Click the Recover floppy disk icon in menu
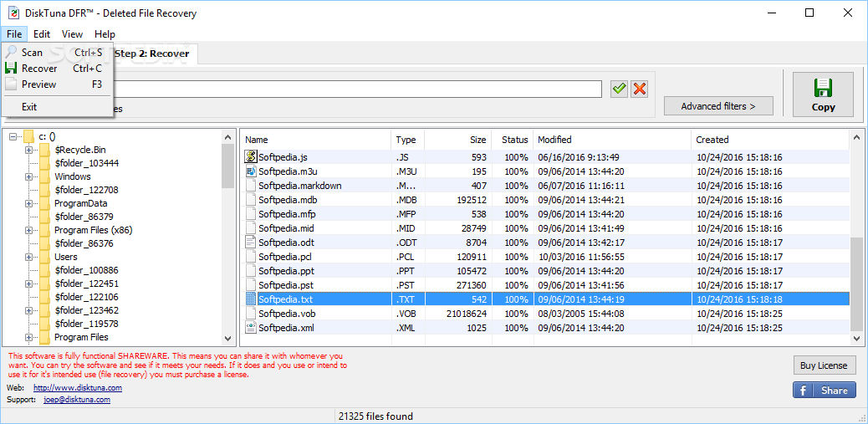Screen dimensions: 868x424 [11, 68]
